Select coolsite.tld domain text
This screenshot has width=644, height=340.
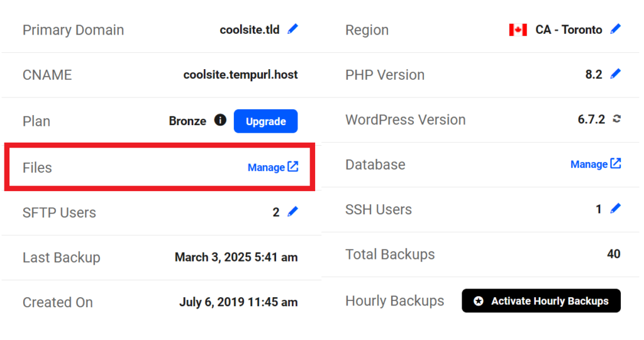(x=250, y=30)
